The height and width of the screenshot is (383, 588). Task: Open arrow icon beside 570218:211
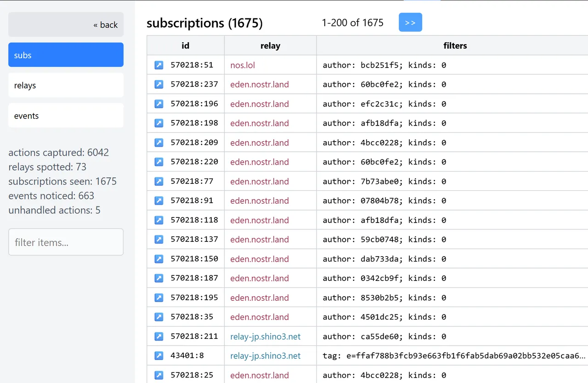158,337
